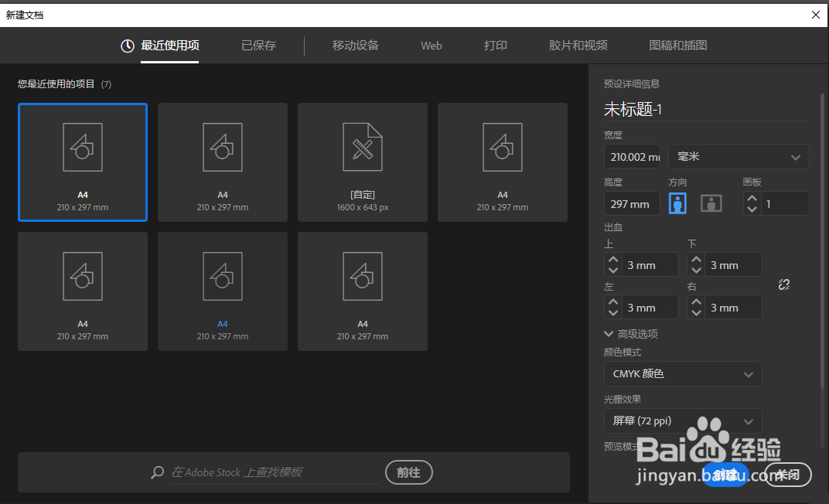The image size is (829, 504).
Task: Switch to the 胶片和视频 tab
Action: click(x=578, y=45)
